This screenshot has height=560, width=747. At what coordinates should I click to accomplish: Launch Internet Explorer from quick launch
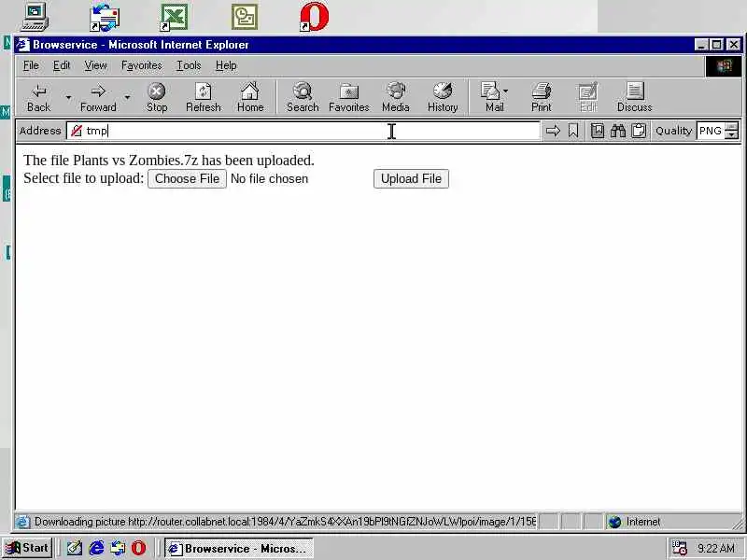pos(96,548)
